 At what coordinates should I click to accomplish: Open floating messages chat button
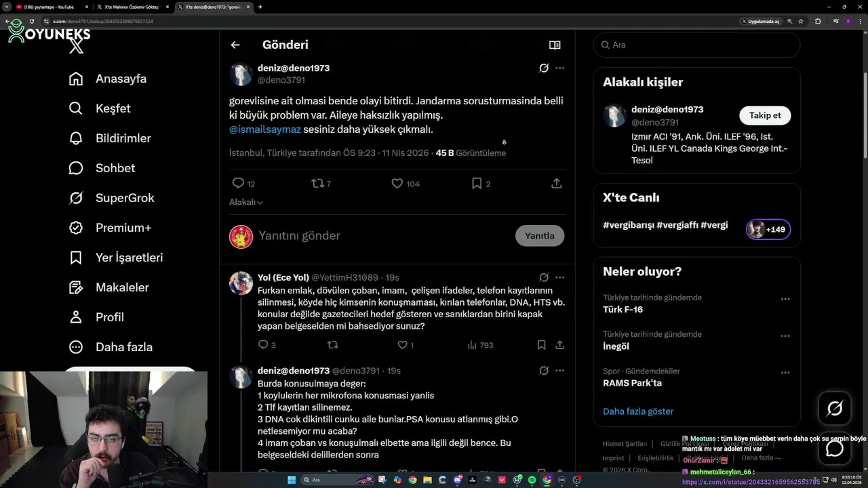835,448
